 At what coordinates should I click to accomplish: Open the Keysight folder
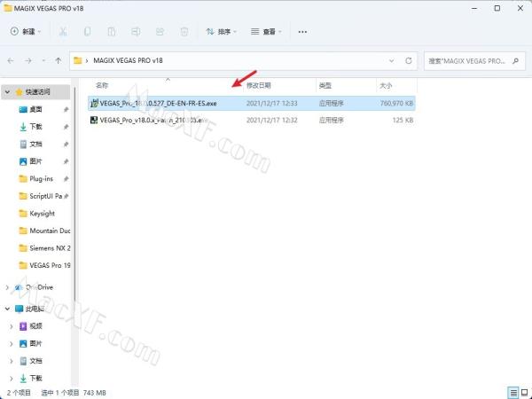click(42, 214)
